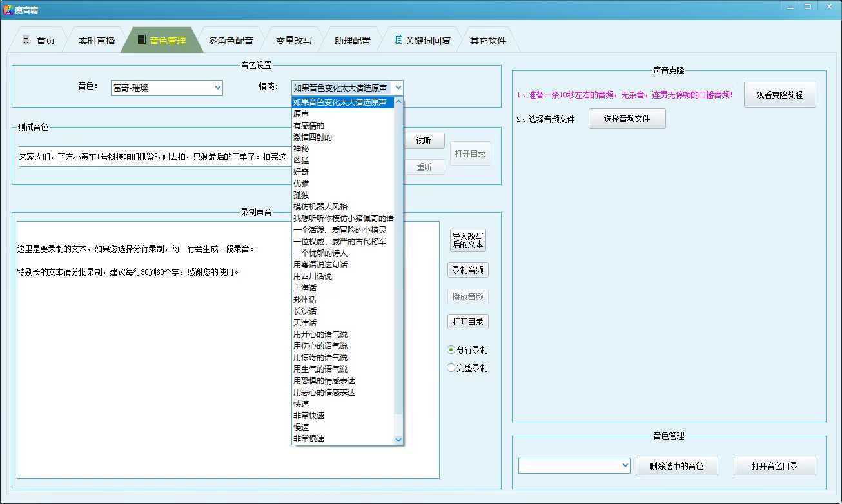Choose 一个忧郁的诗人 option
The image size is (842, 504).
(x=343, y=253)
